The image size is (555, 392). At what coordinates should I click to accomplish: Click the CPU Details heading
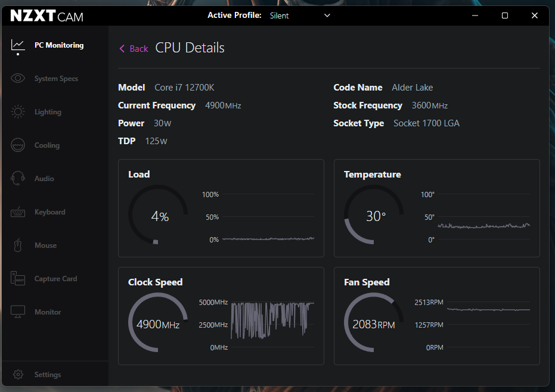190,48
